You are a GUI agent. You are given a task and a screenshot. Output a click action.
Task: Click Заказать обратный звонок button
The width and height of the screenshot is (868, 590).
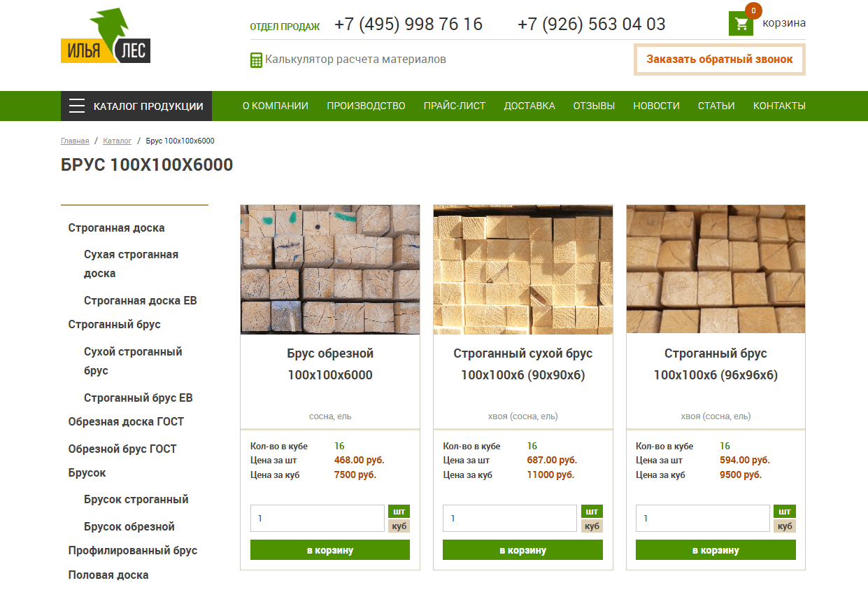(x=720, y=59)
